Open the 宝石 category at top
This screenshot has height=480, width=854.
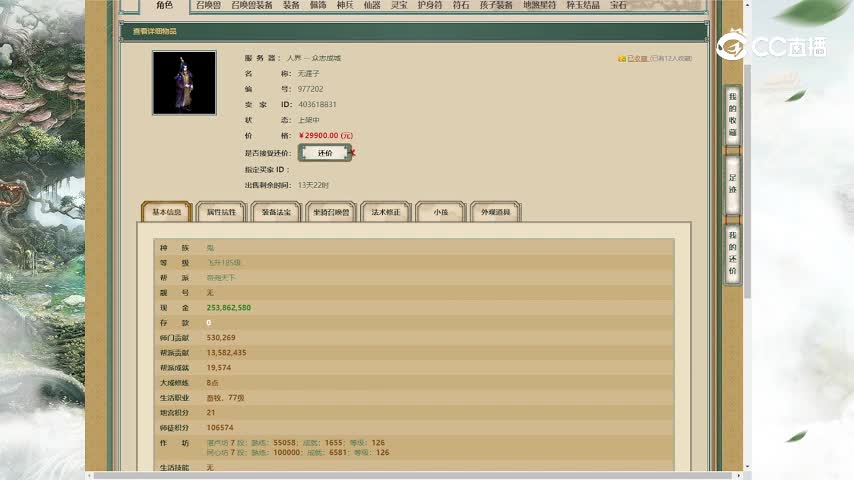coord(618,5)
